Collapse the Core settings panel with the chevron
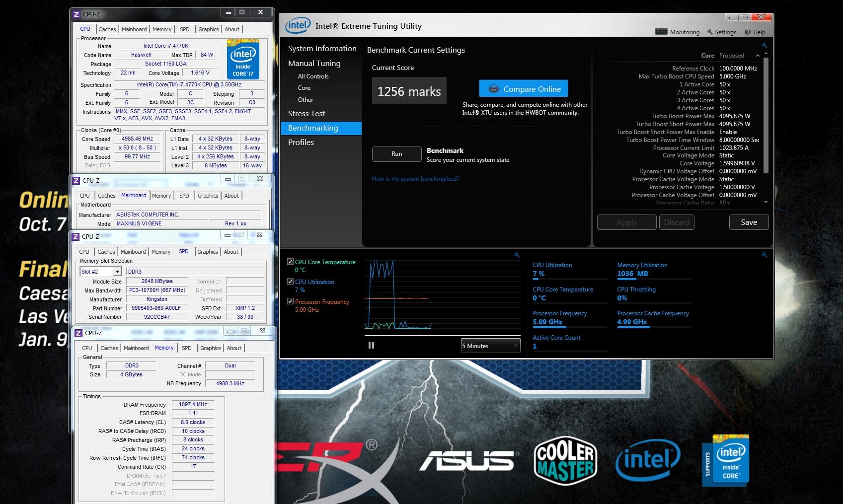The height and width of the screenshot is (504, 843). pos(758,56)
